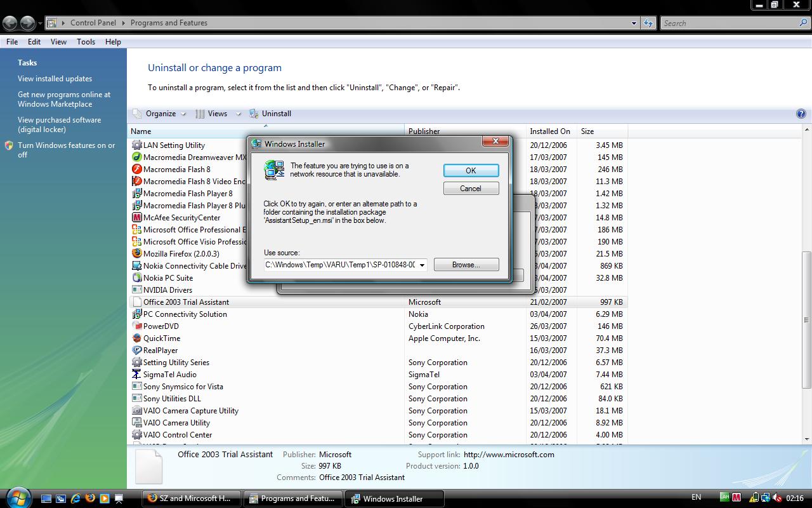812x508 pixels.
Task: Open the Windows Media Player Quick Launch icon
Action: [x=105, y=498]
